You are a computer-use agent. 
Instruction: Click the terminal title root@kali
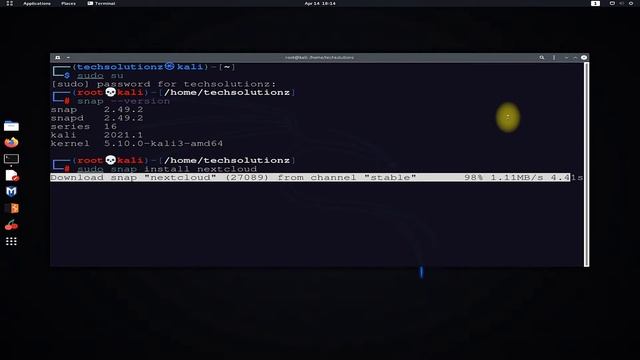click(x=320, y=58)
